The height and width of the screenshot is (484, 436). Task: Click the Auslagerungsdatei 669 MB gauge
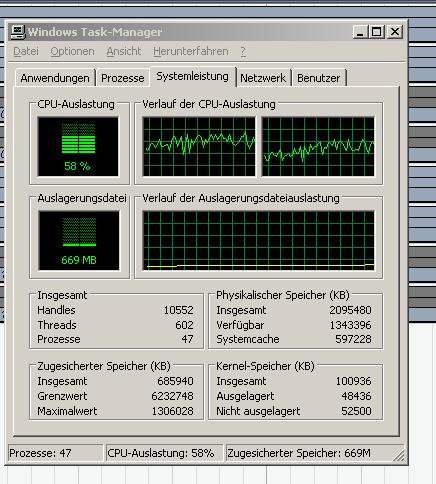79,240
